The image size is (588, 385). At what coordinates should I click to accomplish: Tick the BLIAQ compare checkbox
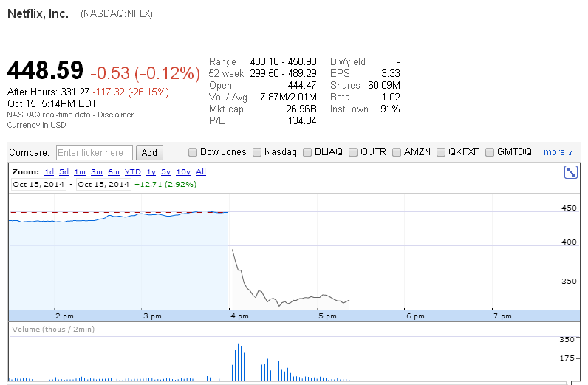(307, 152)
